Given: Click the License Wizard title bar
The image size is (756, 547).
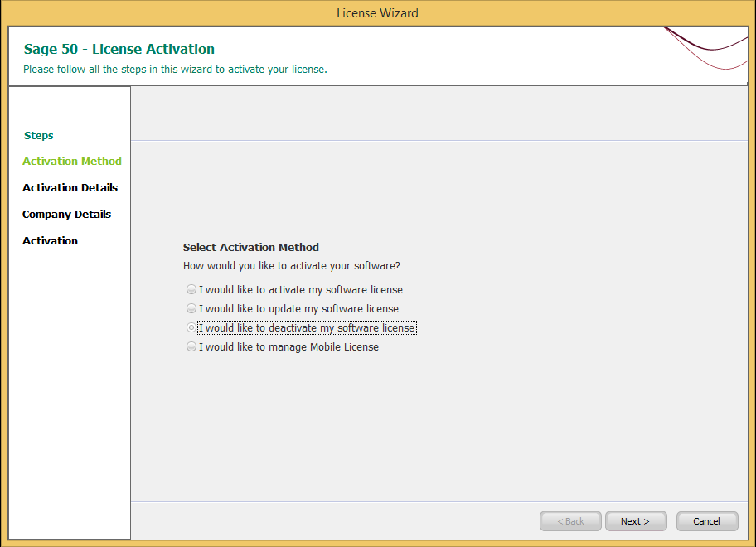Looking at the screenshot, I should coord(377,13).
